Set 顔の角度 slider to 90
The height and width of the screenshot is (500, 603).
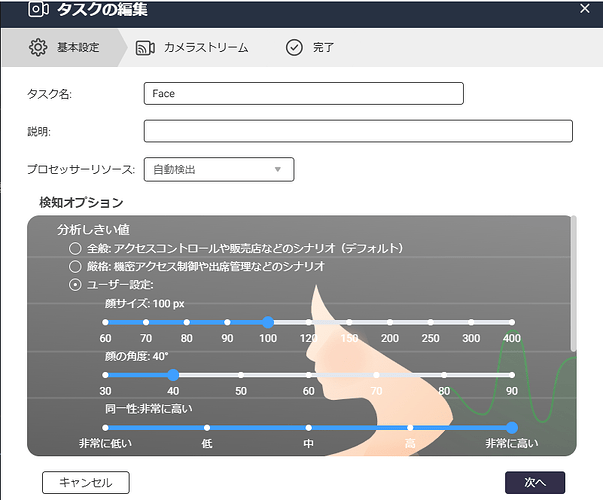click(x=512, y=375)
